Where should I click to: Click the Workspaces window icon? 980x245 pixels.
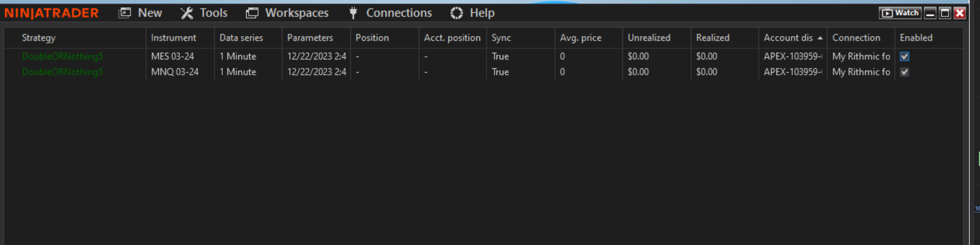pyautogui.click(x=252, y=13)
